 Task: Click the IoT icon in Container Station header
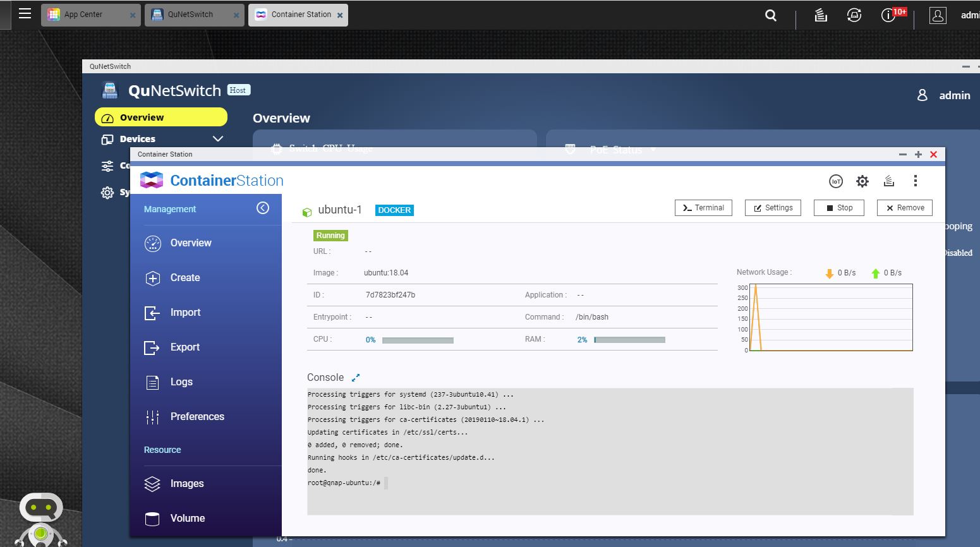tap(835, 181)
